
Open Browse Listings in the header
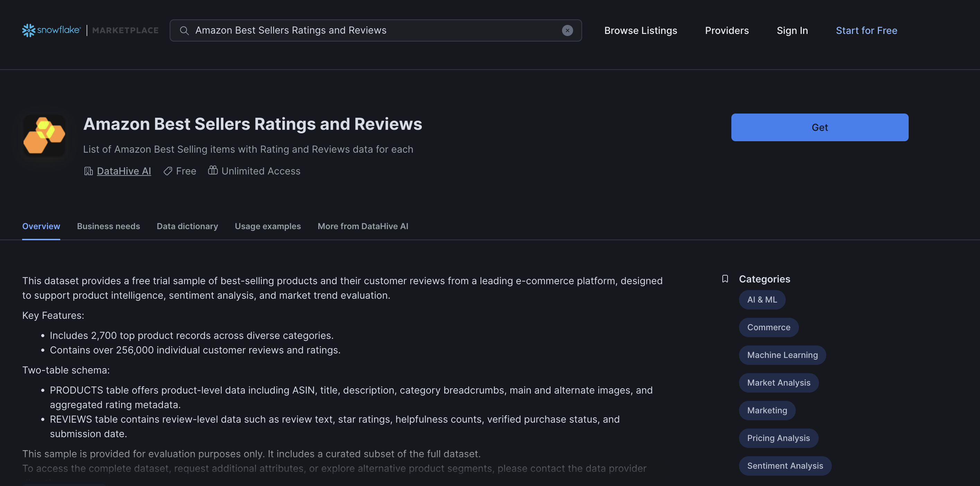641,30
